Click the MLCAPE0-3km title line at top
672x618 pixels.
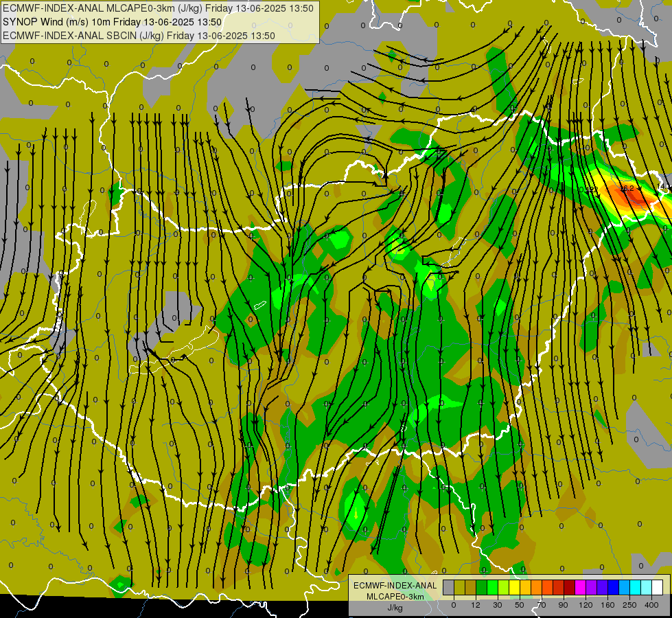point(158,8)
